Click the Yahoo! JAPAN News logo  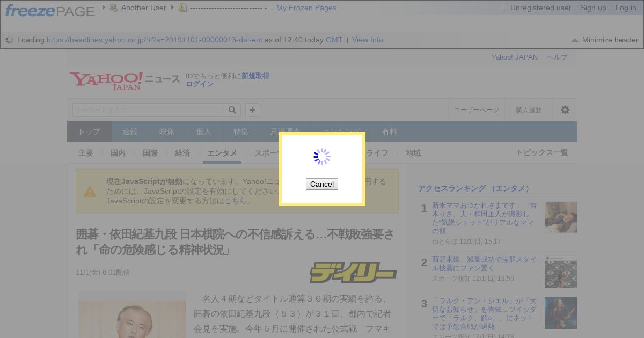coord(125,80)
